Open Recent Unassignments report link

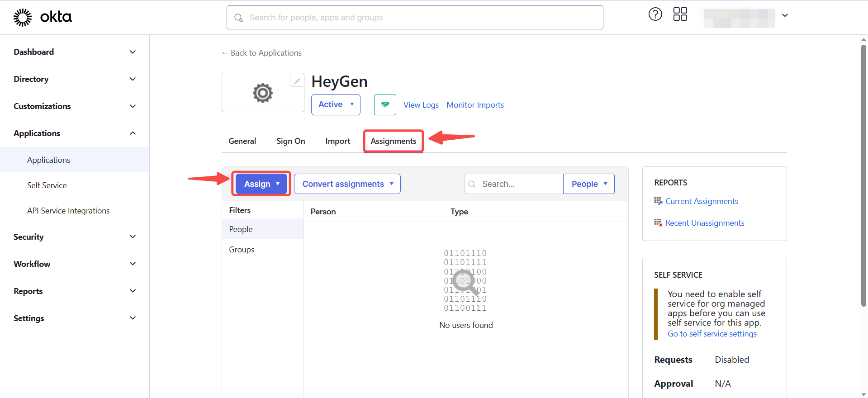point(705,223)
